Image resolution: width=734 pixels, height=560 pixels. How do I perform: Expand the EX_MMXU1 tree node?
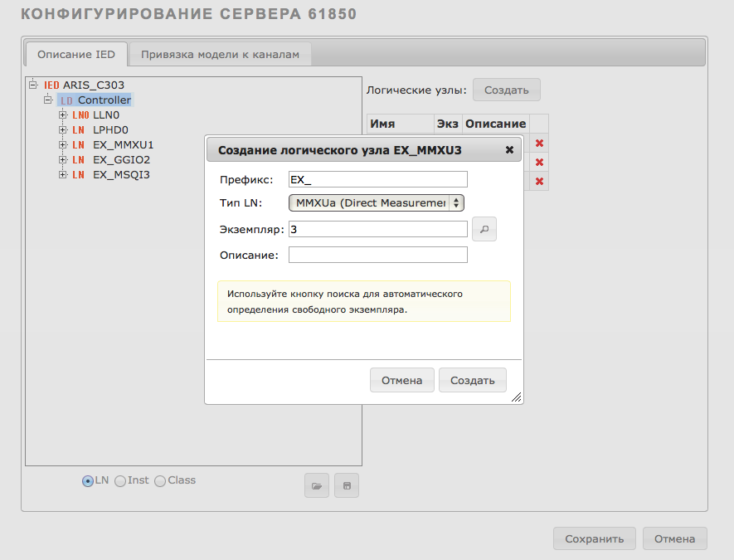[x=63, y=144]
